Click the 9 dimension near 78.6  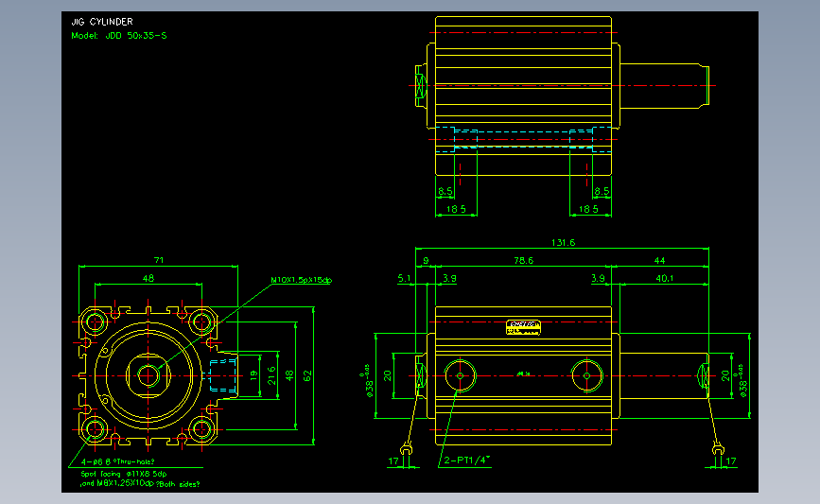coord(426,260)
